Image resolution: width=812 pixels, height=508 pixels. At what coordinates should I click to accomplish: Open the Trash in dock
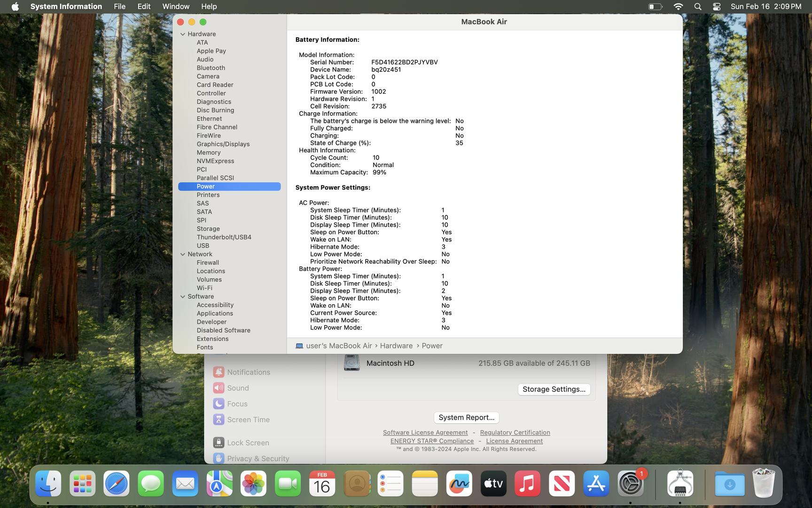764,484
